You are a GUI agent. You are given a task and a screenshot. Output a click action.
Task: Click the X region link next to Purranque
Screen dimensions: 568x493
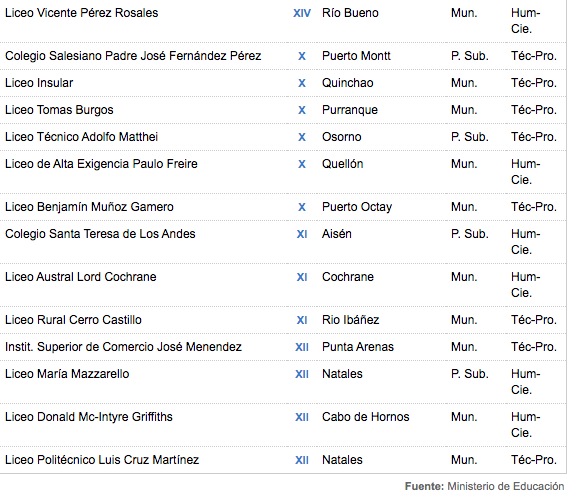point(302,110)
